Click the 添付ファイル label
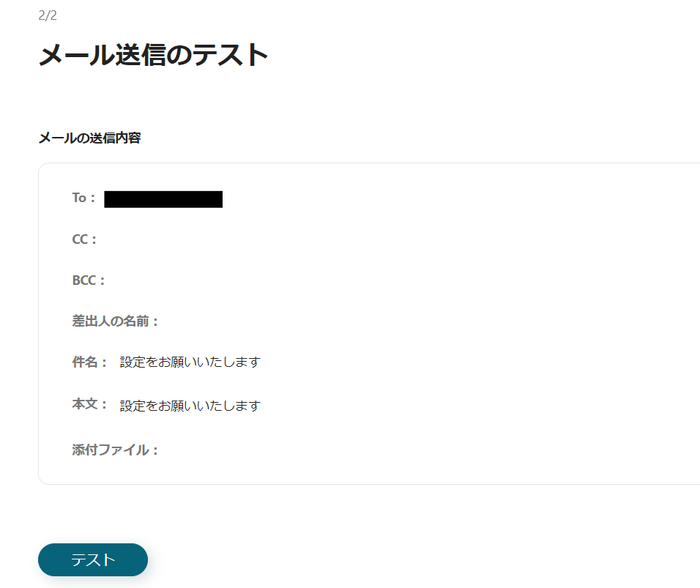 pos(115,450)
